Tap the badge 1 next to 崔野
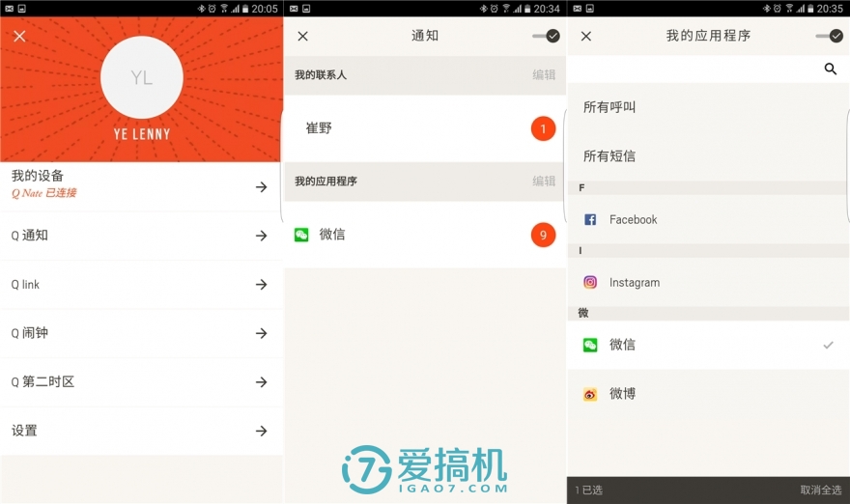This screenshot has height=504, width=850. coord(543,129)
